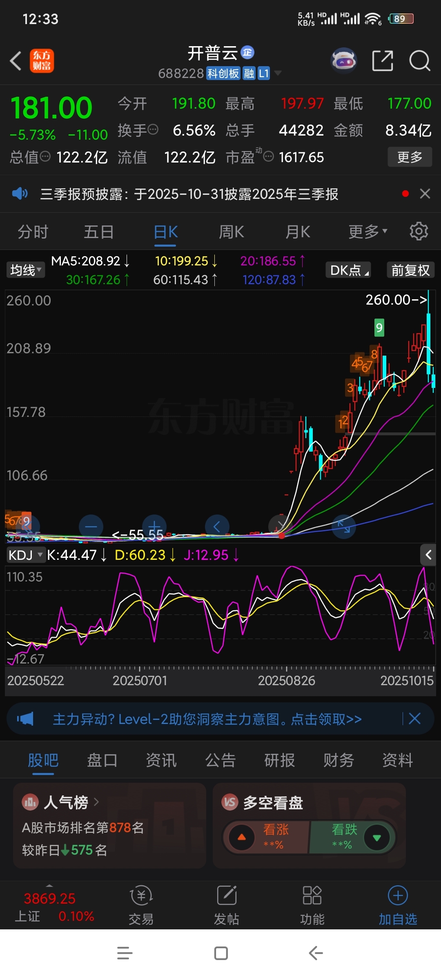Expand the 更多 chart period dropdown

[368, 232]
